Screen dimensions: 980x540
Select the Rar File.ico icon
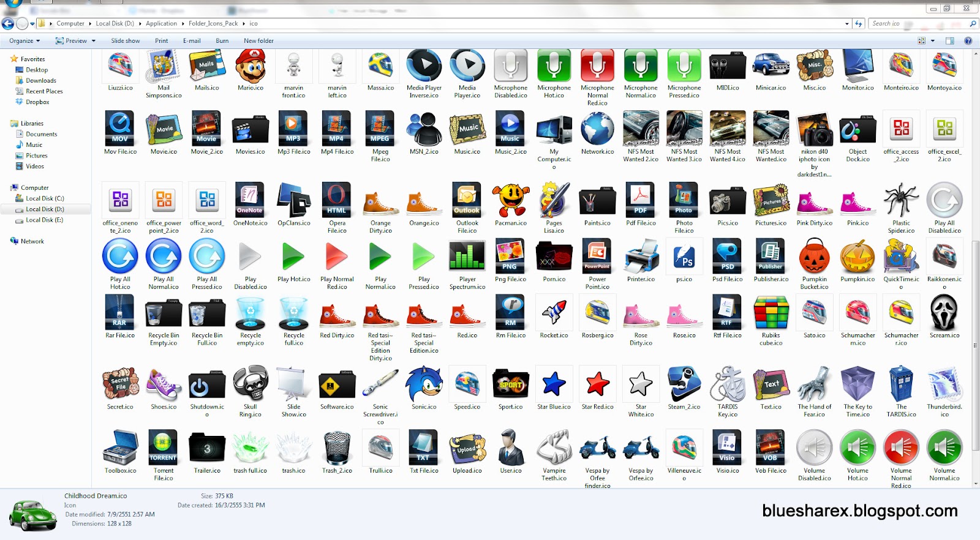click(x=120, y=312)
